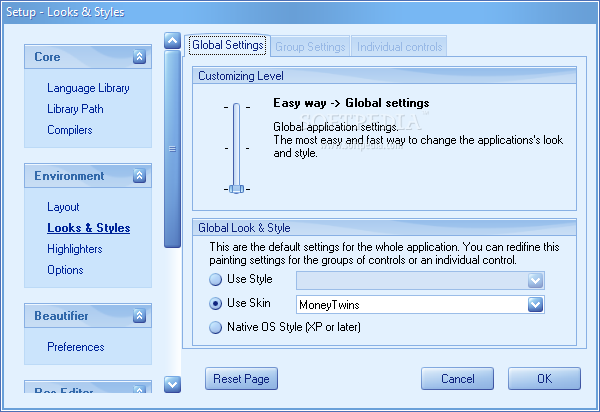The height and width of the screenshot is (412, 600).
Task: Collapse the Beautifier section chevron
Action: (x=139, y=316)
